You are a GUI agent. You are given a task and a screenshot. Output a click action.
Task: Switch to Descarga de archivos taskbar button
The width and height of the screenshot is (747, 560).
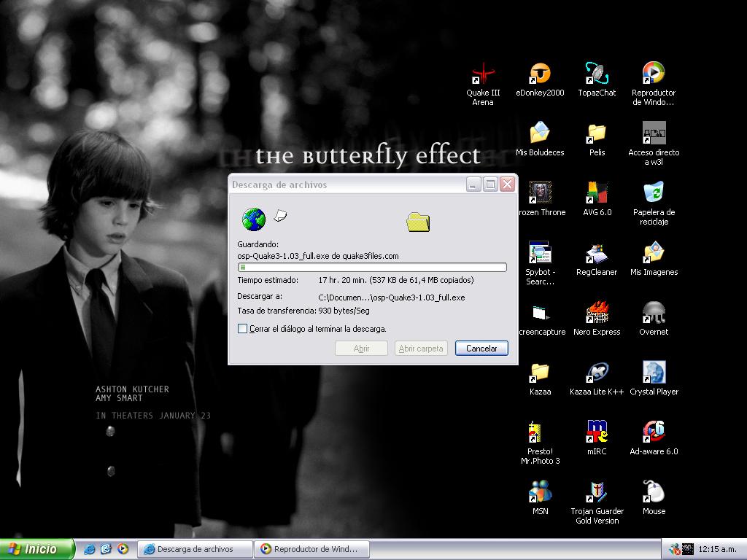tap(195, 549)
